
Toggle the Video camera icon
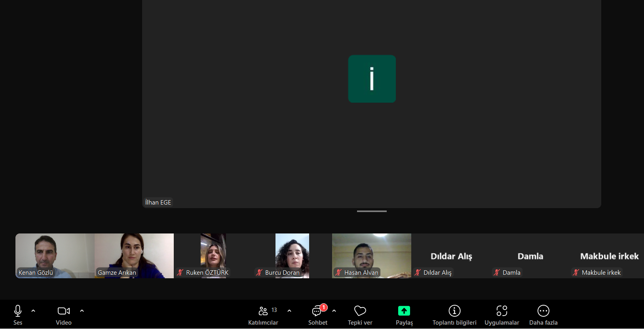[x=63, y=311]
